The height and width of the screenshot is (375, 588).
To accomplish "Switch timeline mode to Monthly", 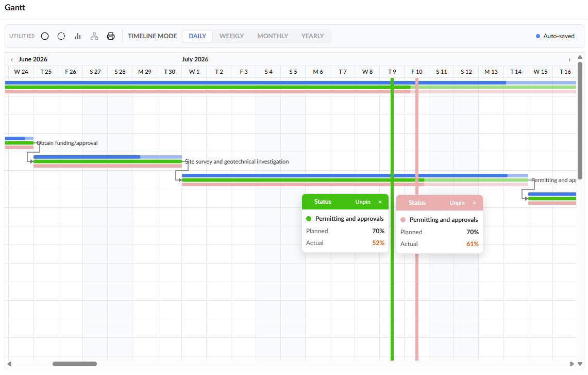I will tap(273, 36).
